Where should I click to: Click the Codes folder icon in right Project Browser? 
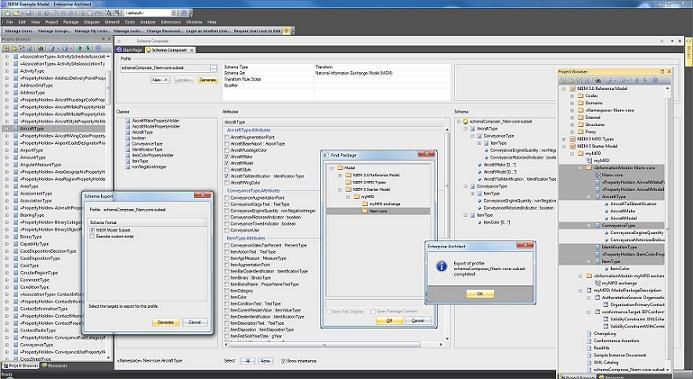pos(580,95)
